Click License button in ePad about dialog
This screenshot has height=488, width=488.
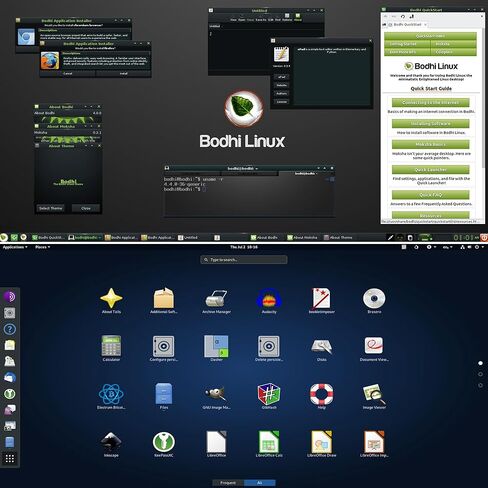tap(281, 102)
